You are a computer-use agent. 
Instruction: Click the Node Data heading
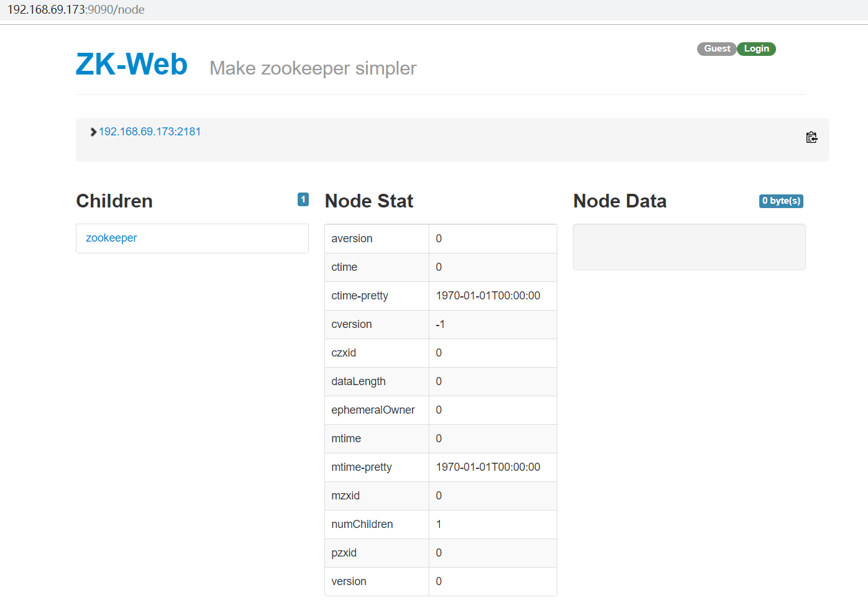coord(619,201)
